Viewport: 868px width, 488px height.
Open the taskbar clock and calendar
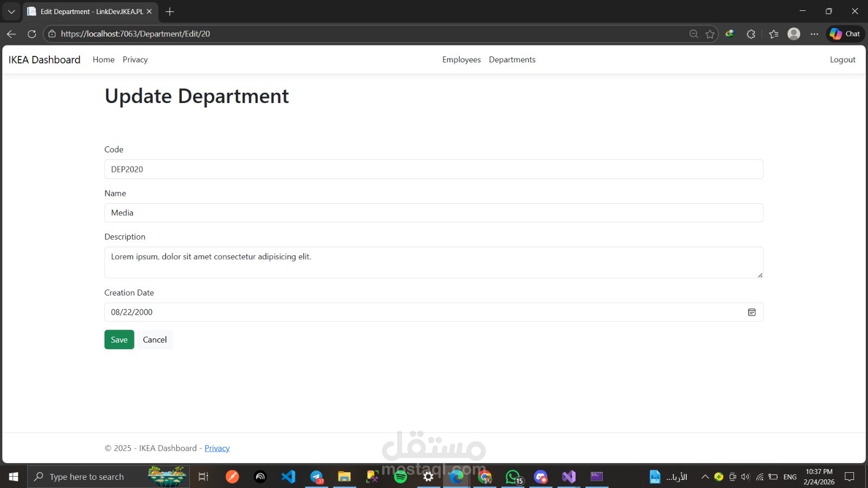[819, 477]
